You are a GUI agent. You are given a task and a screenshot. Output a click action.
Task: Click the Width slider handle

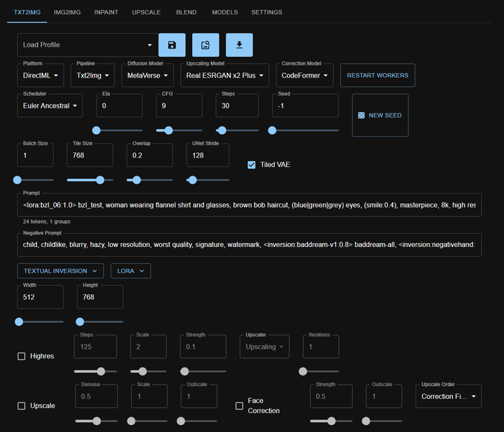(19, 322)
